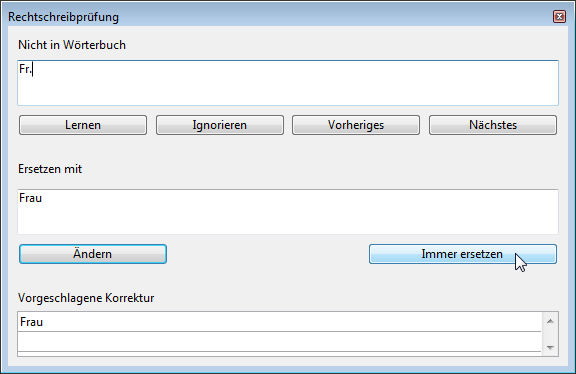Apply the correction with Ändern
The height and width of the screenshot is (374, 576).
tap(93, 254)
